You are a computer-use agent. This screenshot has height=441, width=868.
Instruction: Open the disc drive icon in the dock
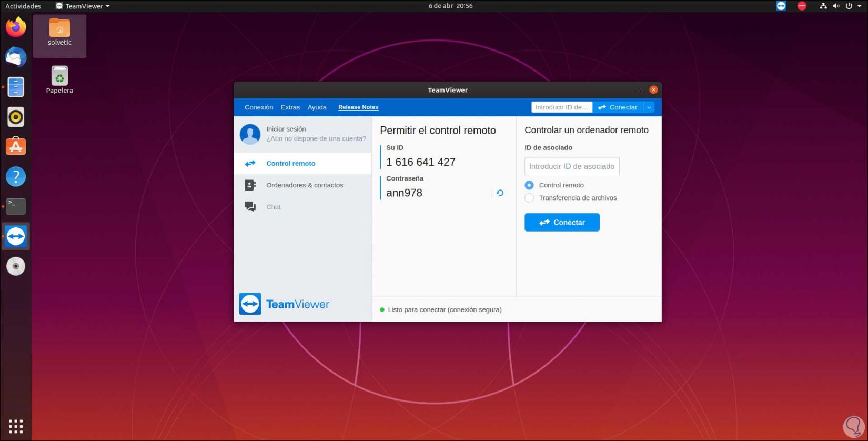16,266
